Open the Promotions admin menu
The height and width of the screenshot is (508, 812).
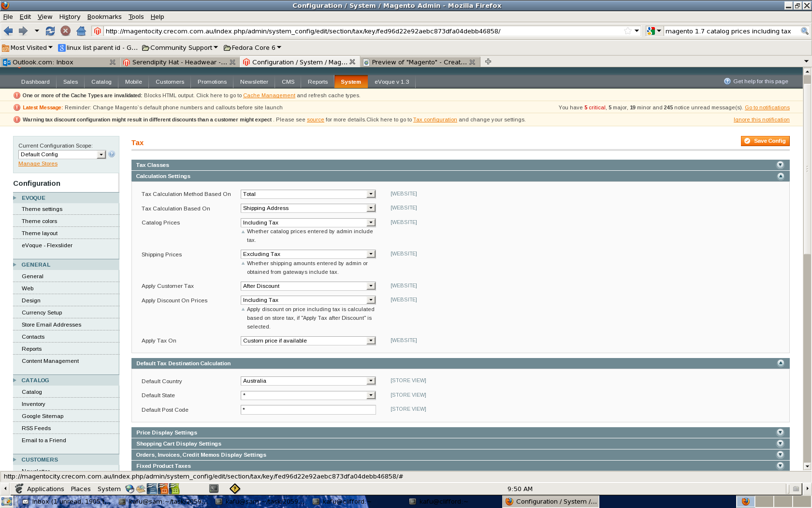(x=212, y=82)
